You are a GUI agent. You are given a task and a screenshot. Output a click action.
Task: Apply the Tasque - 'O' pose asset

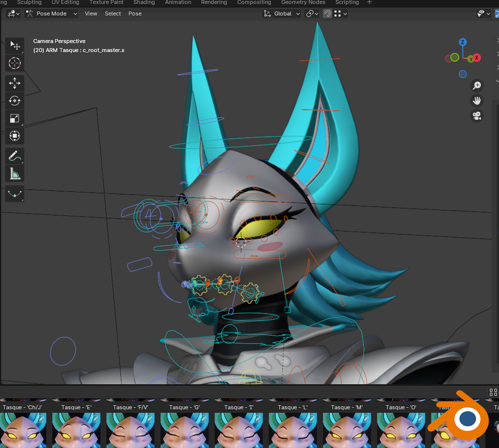coord(401,426)
